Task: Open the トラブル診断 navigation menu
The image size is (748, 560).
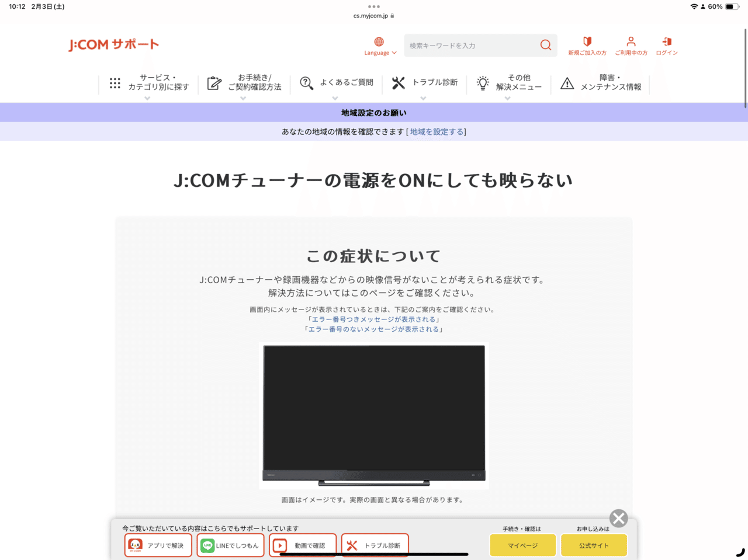Action: point(435,82)
